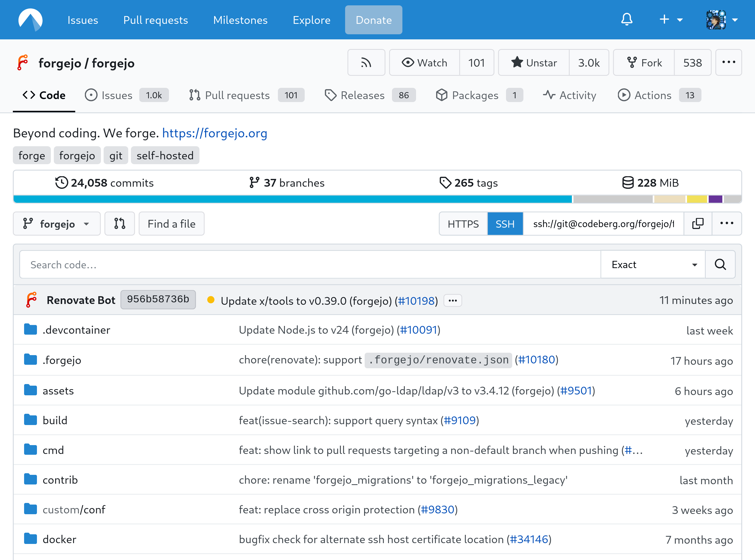Click the commit status yellow dot
Viewport: 755px width, 560px height.
211,300
